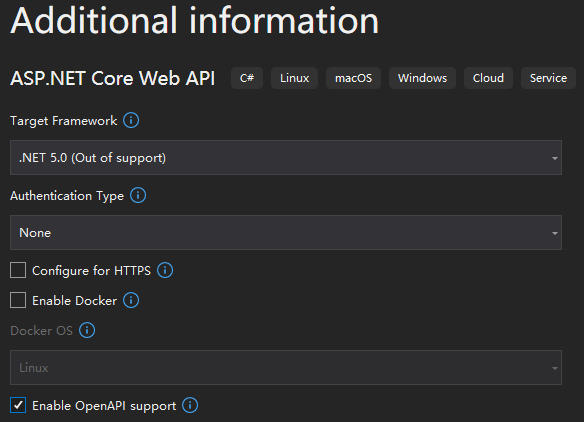Click the Docker OS info icon
Screen dimensions: 584x422
point(87,330)
